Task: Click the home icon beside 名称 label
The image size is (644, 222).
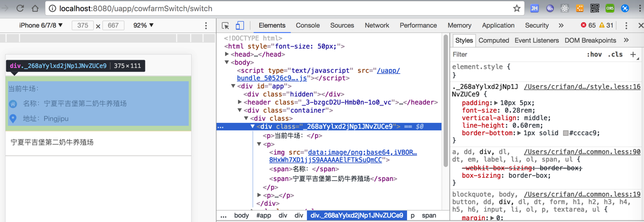Action: tap(13, 104)
